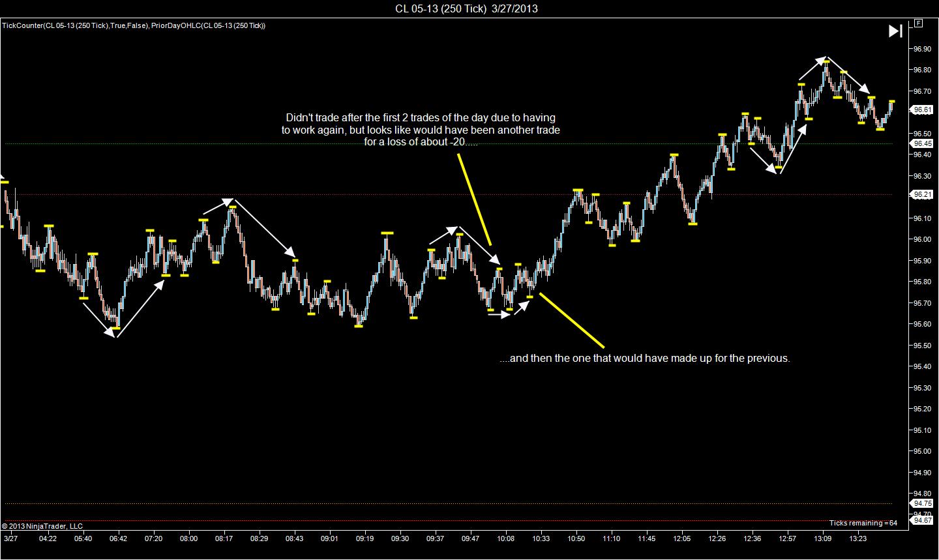Click the 95.20 price axis label
Viewport: 939px width, 560px height.
pyautogui.click(x=922, y=409)
